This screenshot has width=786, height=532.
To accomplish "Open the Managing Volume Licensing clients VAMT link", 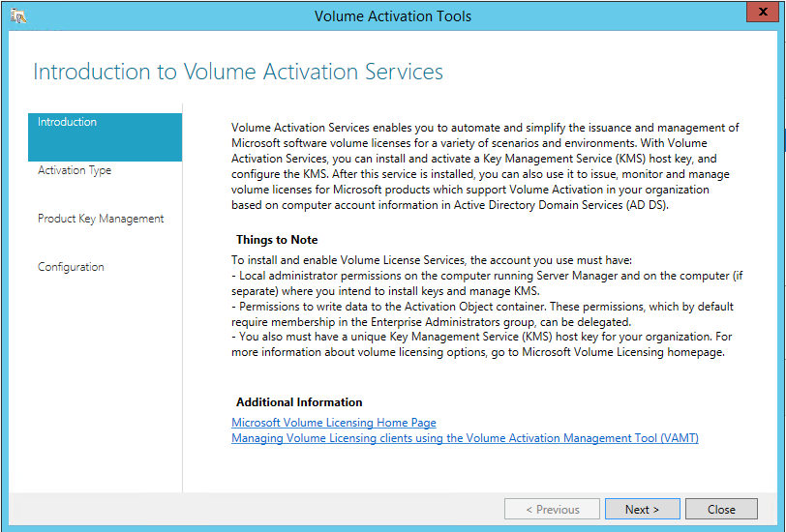I will point(465,438).
